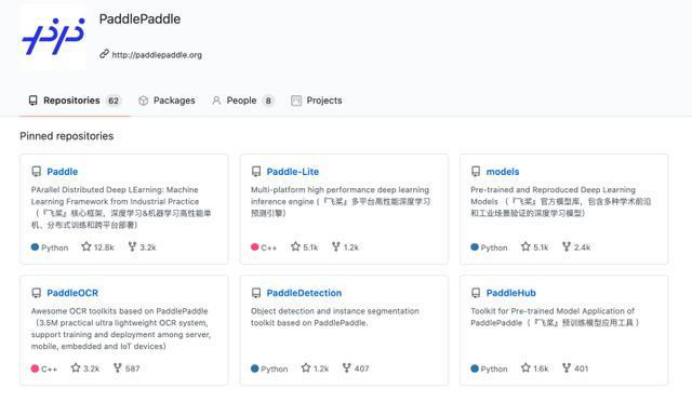Click the PaddlePaddle organization logo
Viewport: 692px width, 403px height.
53,37
